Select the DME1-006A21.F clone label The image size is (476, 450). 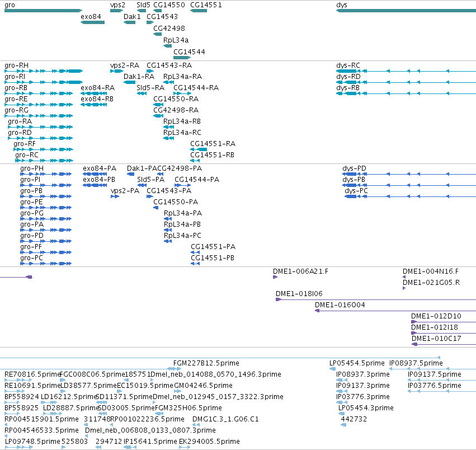(x=300, y=271)
